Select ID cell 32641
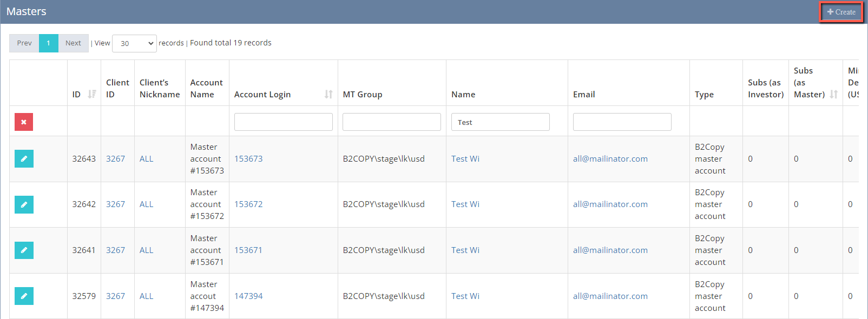Screen dimensions: 868x319 coord(84,250)
